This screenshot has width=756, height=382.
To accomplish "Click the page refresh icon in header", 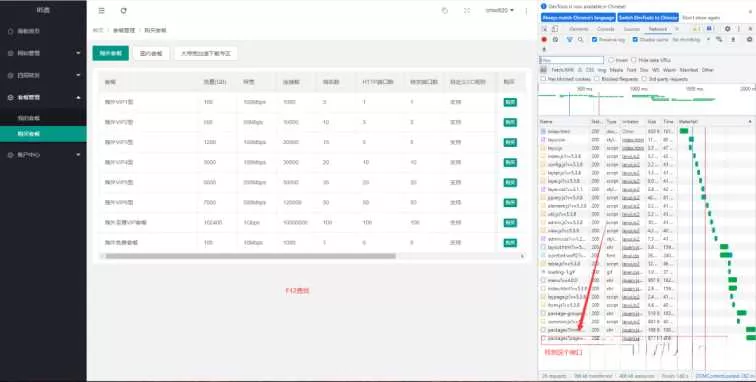I will point(123,11).
